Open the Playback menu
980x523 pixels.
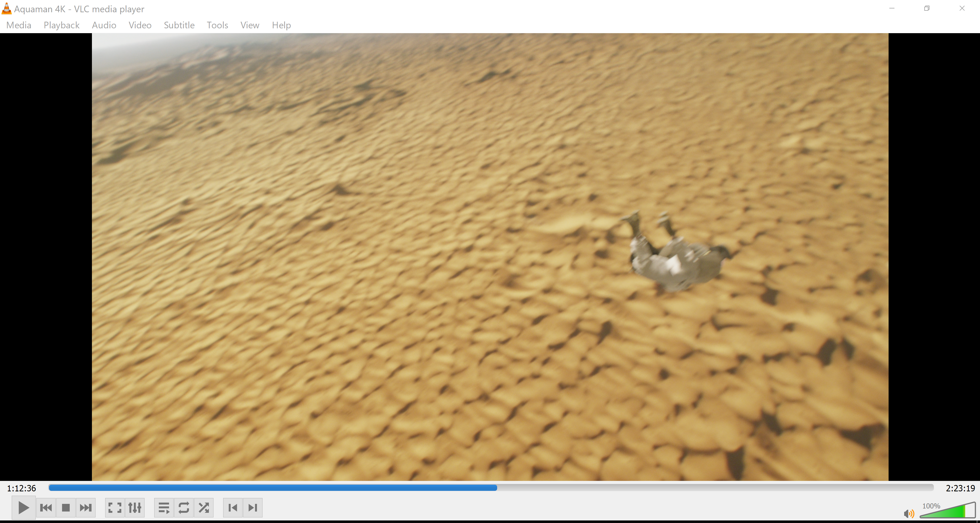[x=62, y=25]
